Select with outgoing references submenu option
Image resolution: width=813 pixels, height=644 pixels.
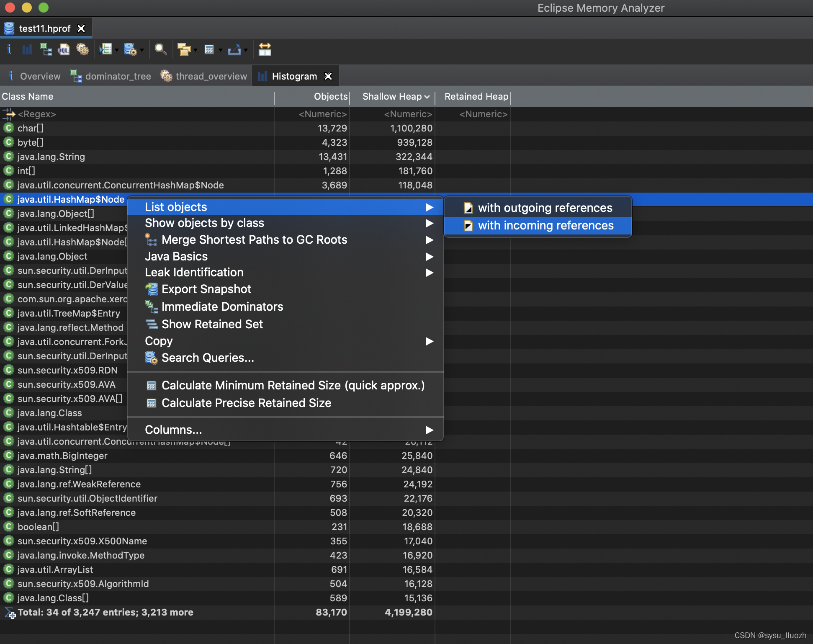538,208
